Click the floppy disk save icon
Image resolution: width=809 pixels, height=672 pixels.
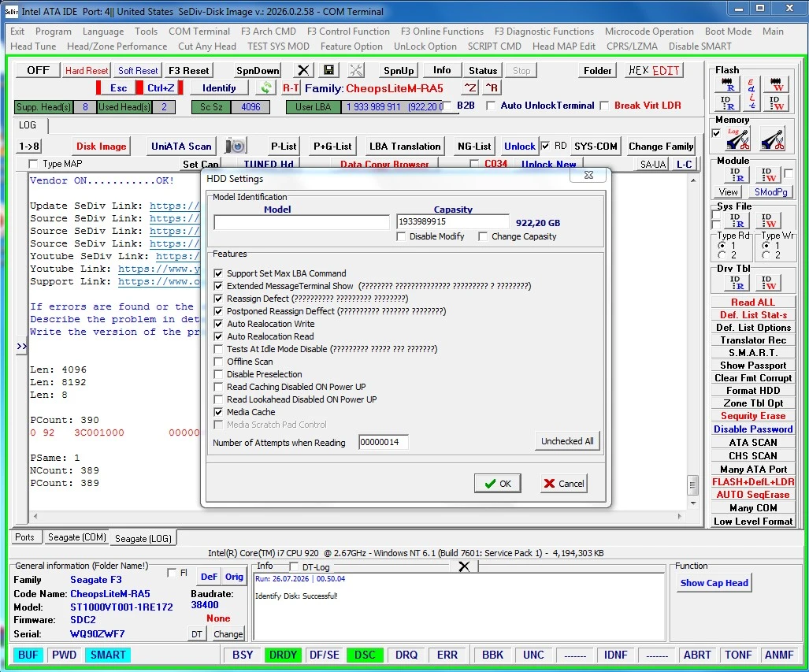(328, 70)
